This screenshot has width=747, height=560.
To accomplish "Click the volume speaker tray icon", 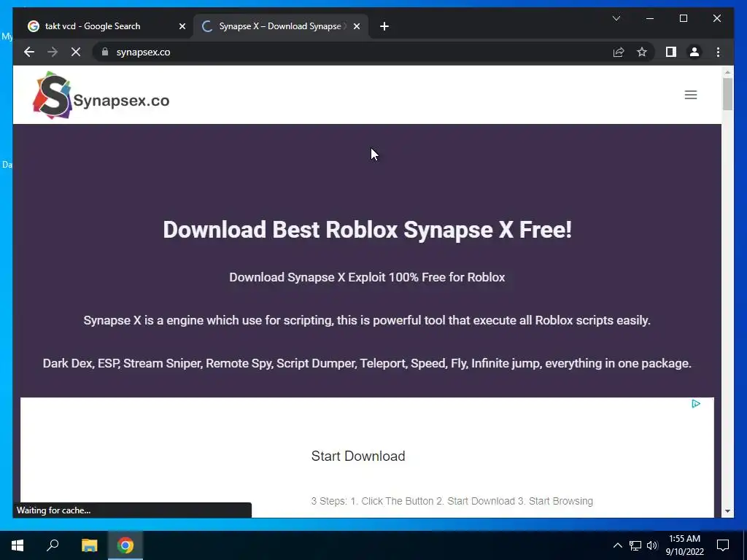I will point(652,545).
